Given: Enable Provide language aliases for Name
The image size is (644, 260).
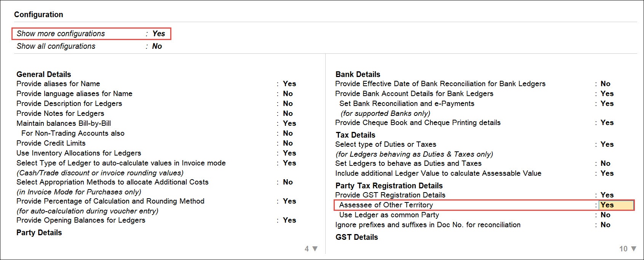Looking at the screenshot, I should (x=288, y=93).
